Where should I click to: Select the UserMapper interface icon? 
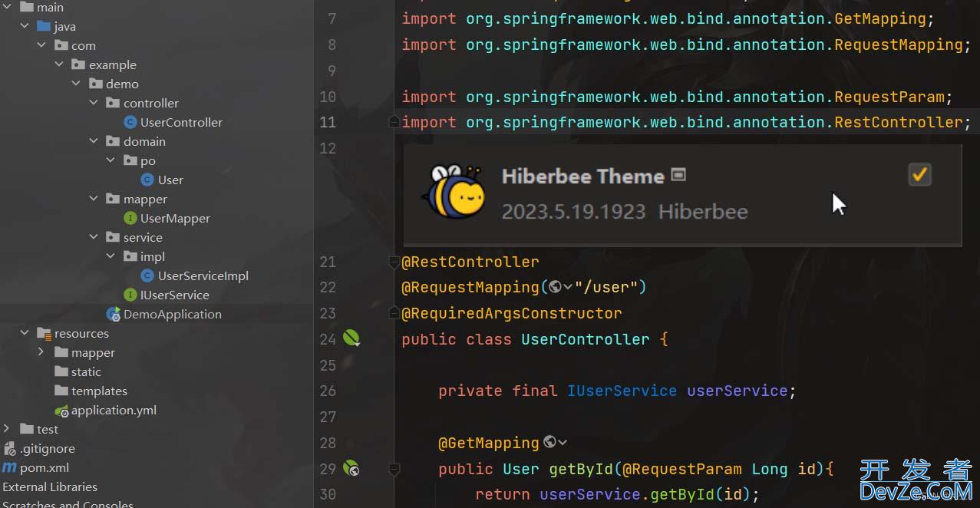[130, 218]
